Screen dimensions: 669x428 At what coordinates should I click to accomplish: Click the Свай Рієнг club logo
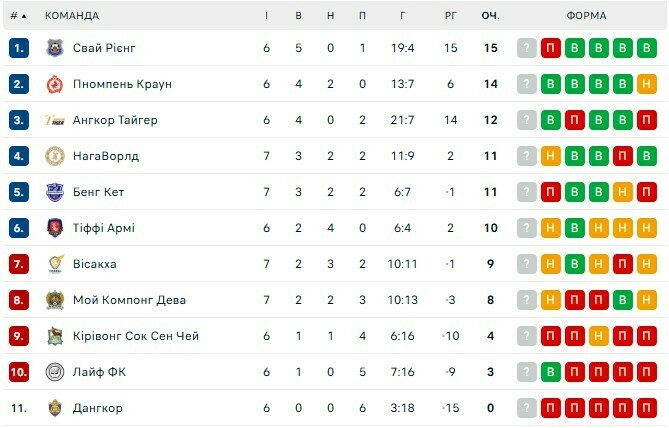(55, 48)
